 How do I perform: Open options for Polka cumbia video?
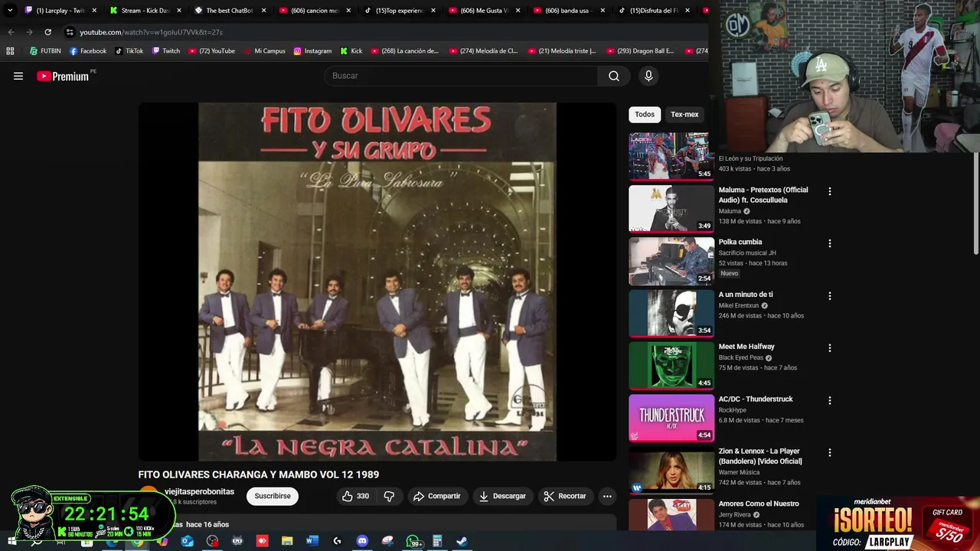pos(829,243)
